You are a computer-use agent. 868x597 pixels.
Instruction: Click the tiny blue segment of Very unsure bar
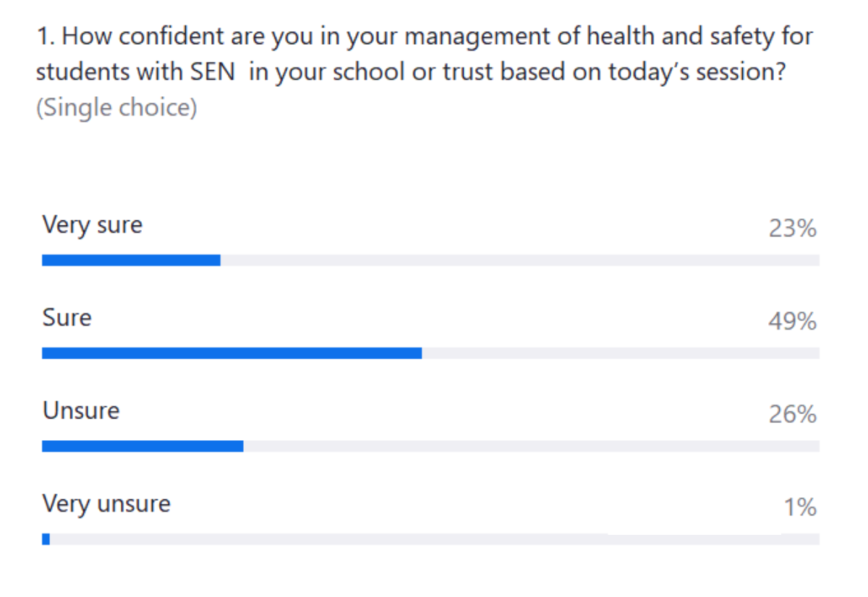46,539
